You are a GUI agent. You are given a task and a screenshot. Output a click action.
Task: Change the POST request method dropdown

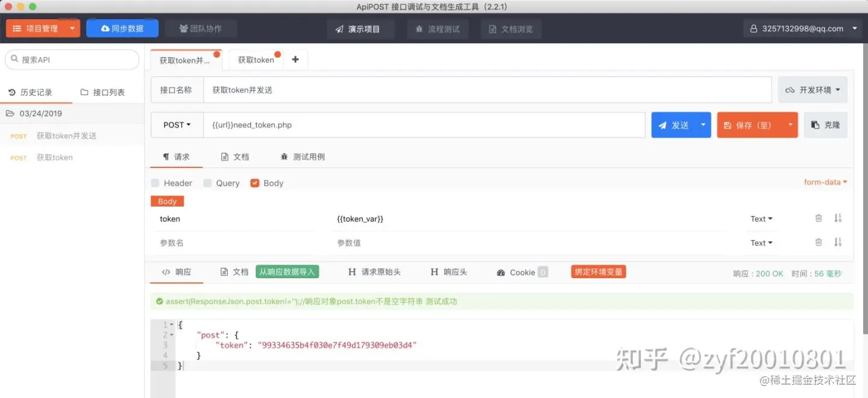(x=177, y=125)
